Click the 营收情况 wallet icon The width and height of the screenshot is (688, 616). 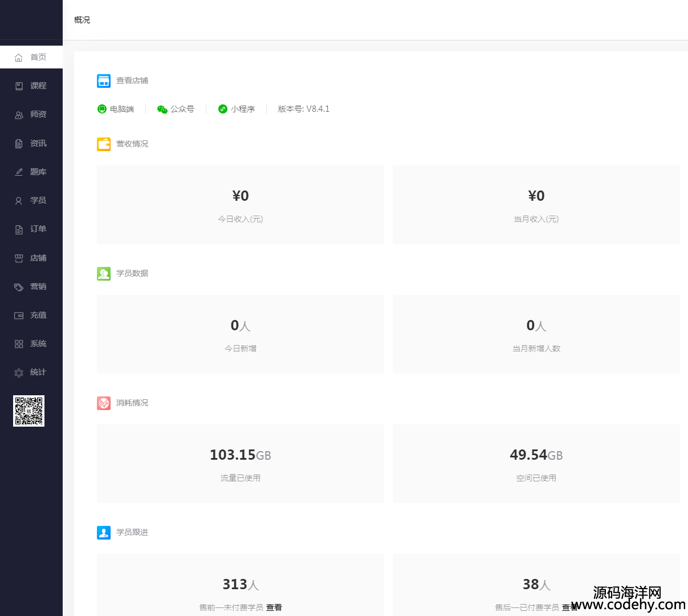[103, 144]
